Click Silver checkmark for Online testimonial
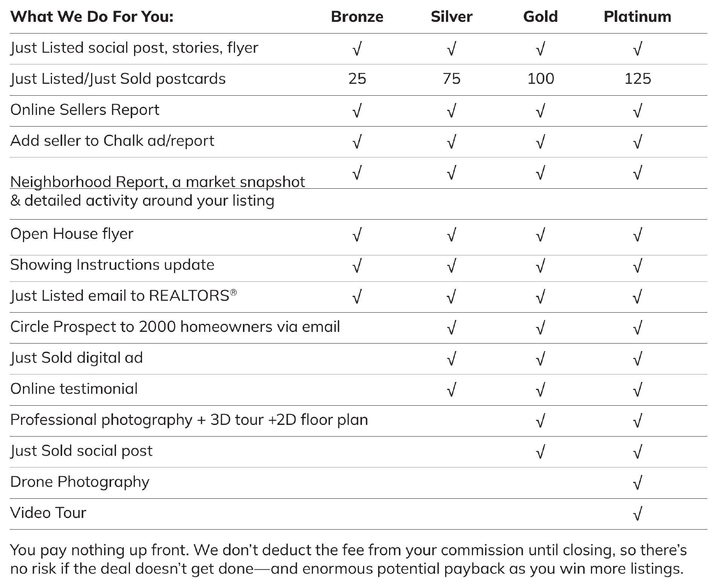The image size is (719, 588). pyautogui.click(x=451, y=390)
